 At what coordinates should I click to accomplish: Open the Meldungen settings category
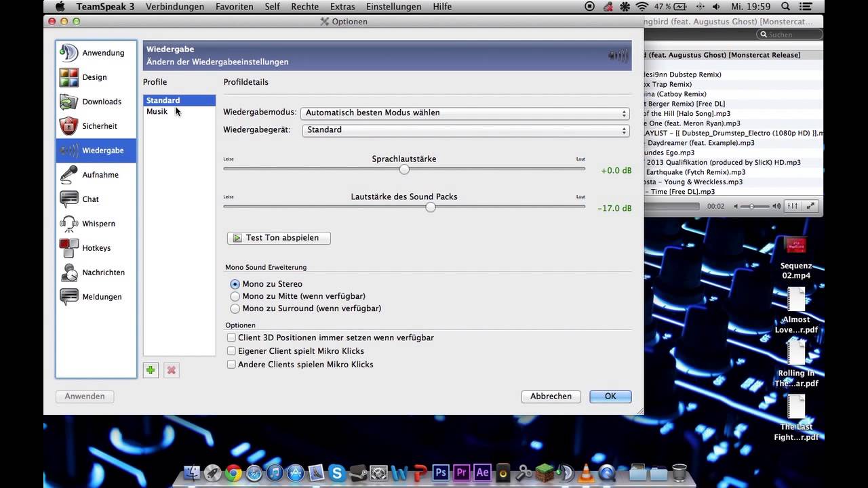point(96,297)
